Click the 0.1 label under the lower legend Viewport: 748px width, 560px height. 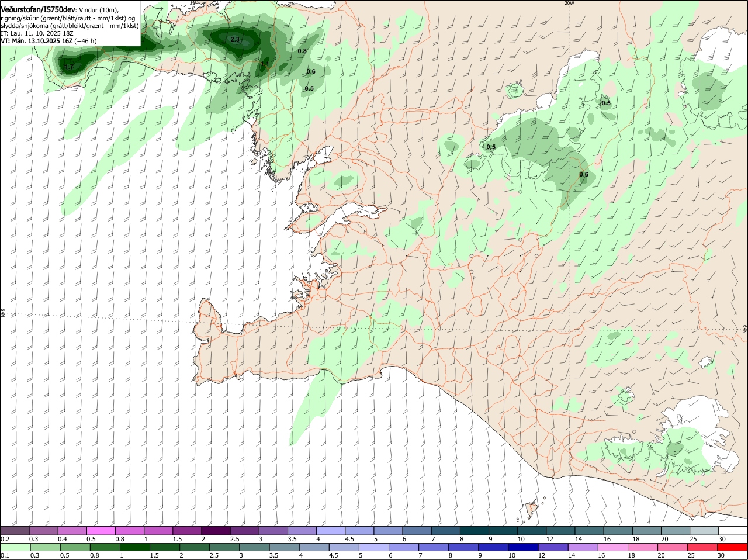coord(5,555)
